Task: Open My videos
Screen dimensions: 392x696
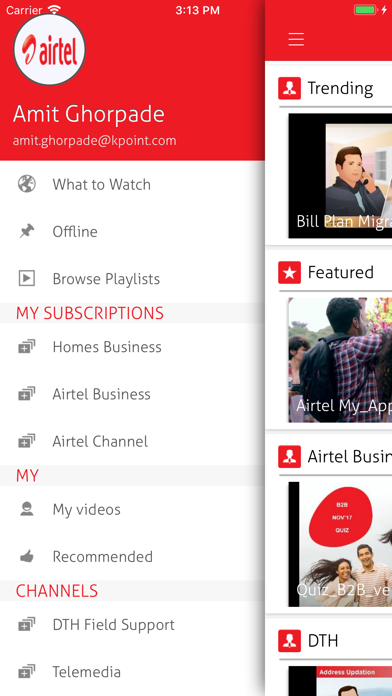Action: click(132, 509)
